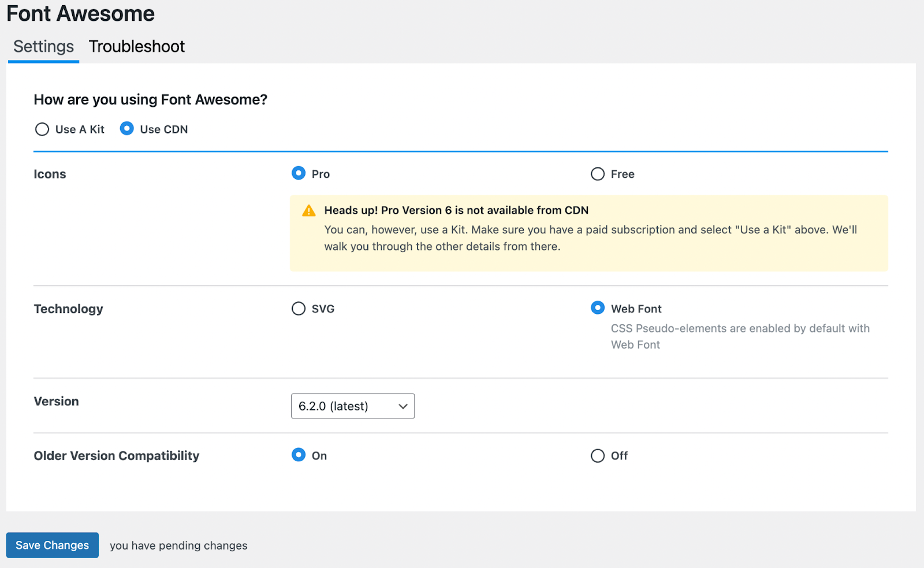Open the Version 6.2.0 dropdown
The height and width of the screenshot is (568, 924).
352,406
